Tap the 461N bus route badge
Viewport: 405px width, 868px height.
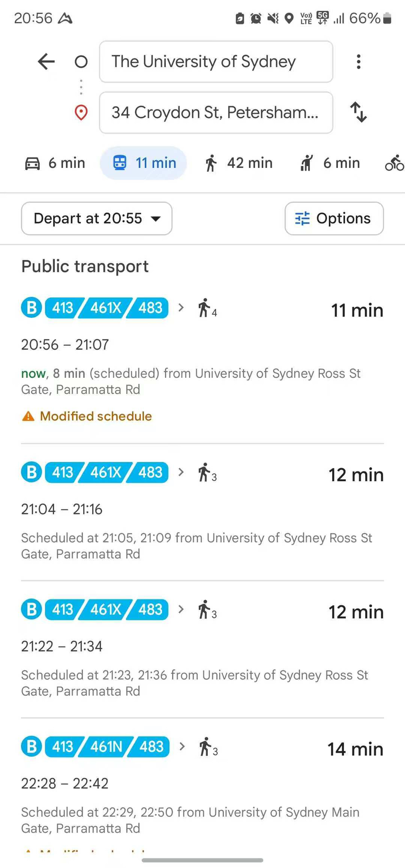[x=106, y=746]
